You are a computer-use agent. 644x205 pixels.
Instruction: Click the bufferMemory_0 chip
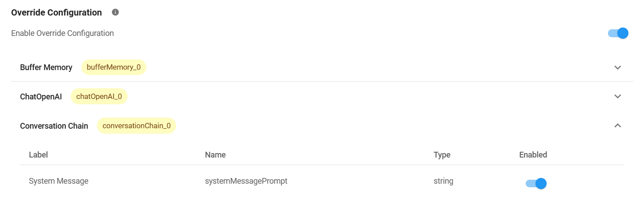point(114,67)
